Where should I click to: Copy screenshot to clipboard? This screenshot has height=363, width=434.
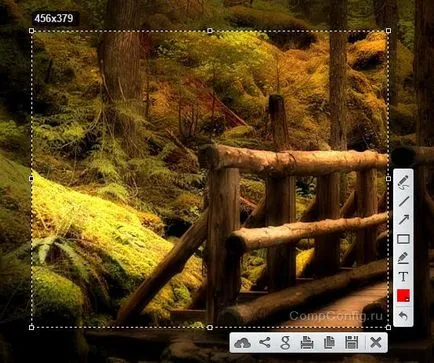pyautogui.click(x=329, y=343)
